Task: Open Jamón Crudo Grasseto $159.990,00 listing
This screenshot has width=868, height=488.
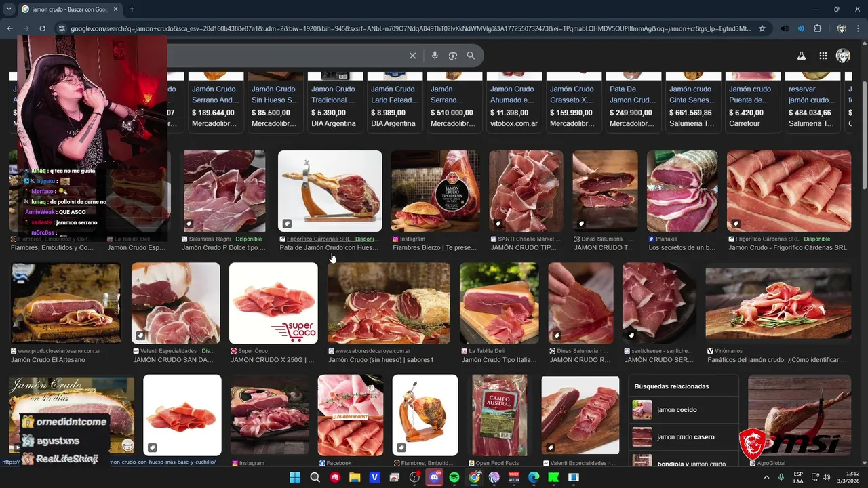Action: click(572, 102)
